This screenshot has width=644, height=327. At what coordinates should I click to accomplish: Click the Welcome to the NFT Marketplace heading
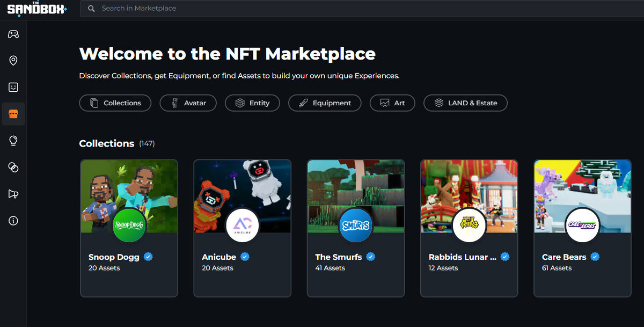click(228, 54)
